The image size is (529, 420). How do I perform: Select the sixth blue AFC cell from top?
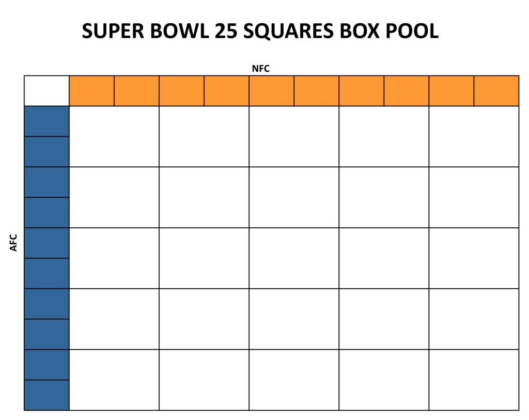point(46,273)
